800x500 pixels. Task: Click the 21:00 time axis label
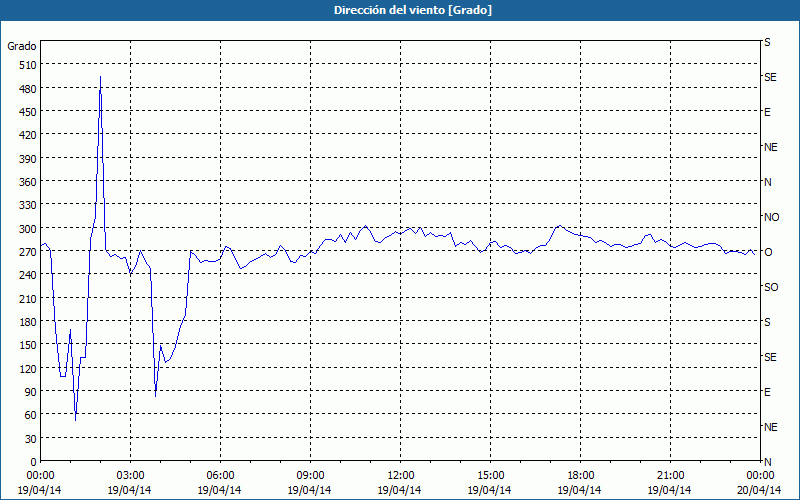click(670, 476)
